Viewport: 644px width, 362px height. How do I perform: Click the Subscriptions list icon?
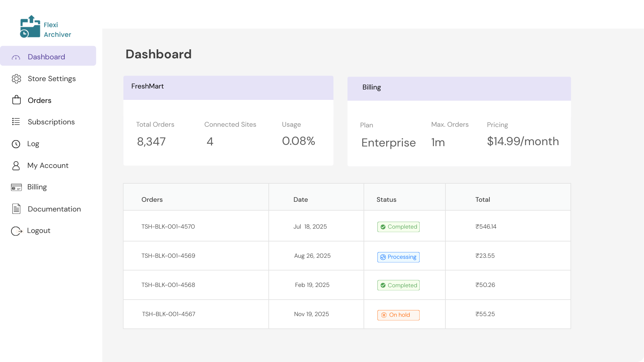[x=16, y=122]
